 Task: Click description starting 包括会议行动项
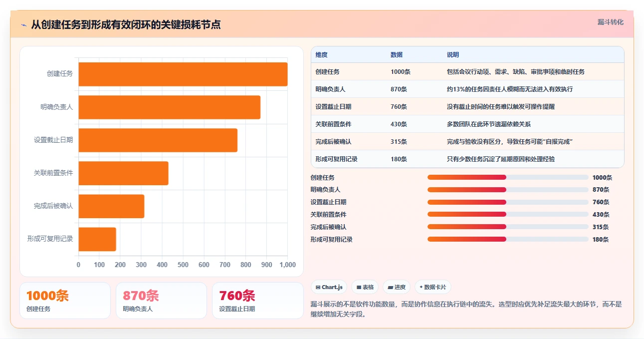[x=516, y=72]
